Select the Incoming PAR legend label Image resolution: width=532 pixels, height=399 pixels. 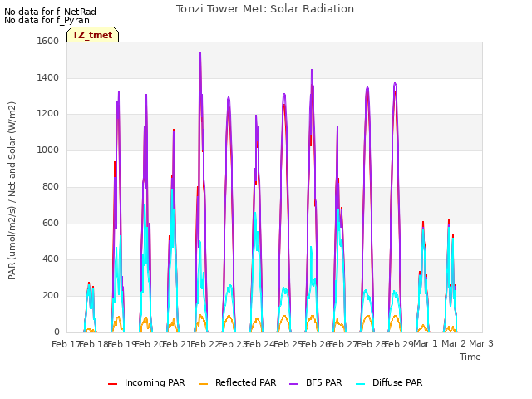pyautogui.click(x=155, y=382)
